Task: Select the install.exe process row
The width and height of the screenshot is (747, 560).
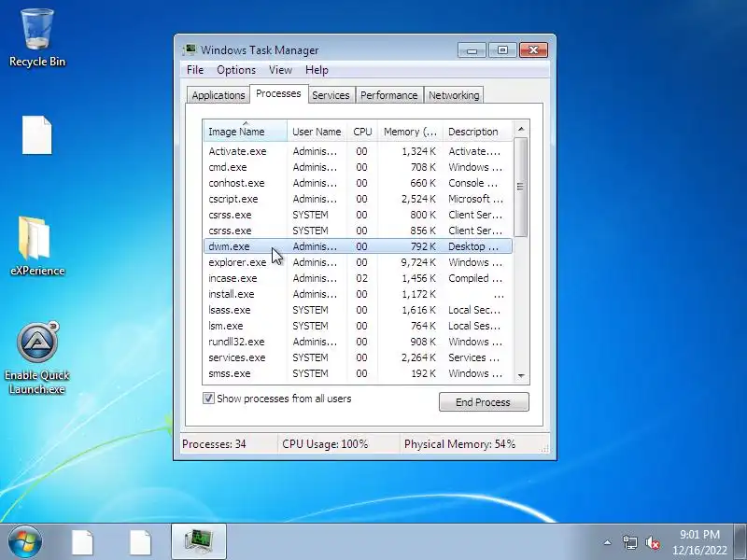Action: point(358,294)
